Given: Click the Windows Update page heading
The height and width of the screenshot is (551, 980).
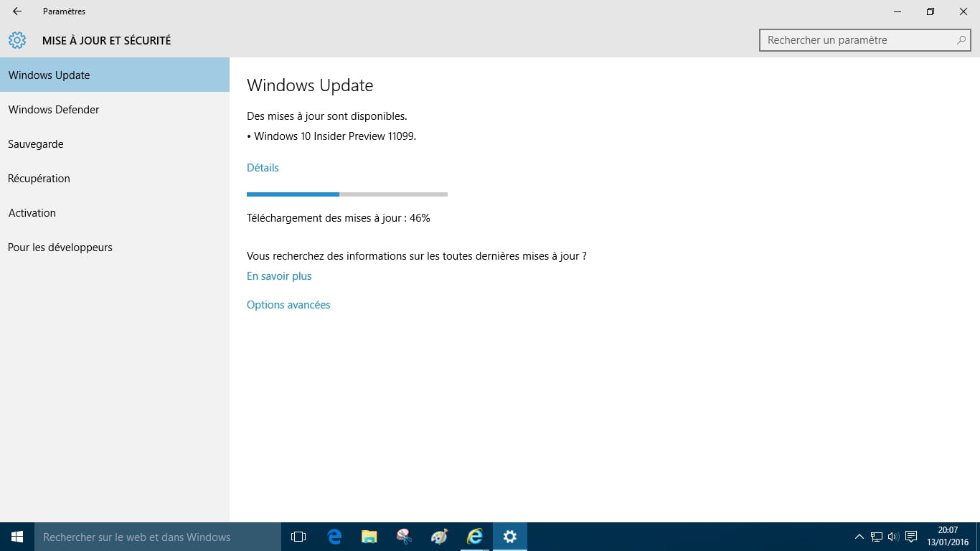Looking at the screenshot, I should click(310, 85).
